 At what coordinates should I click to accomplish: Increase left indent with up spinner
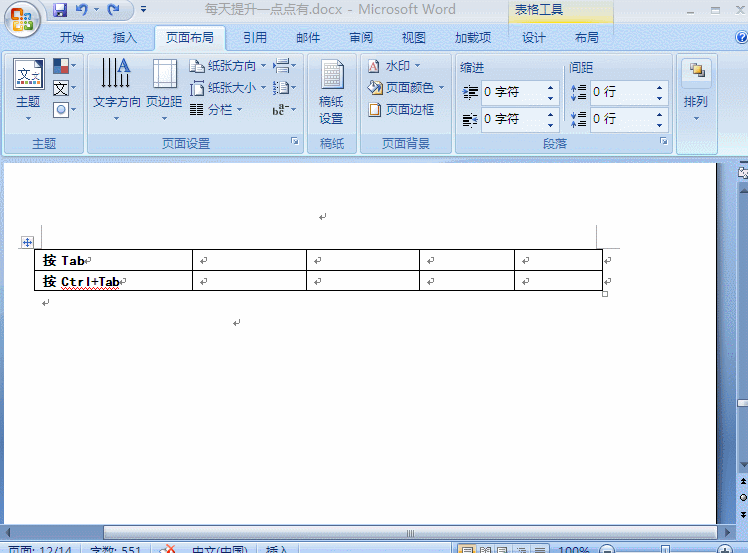[551, 88]
